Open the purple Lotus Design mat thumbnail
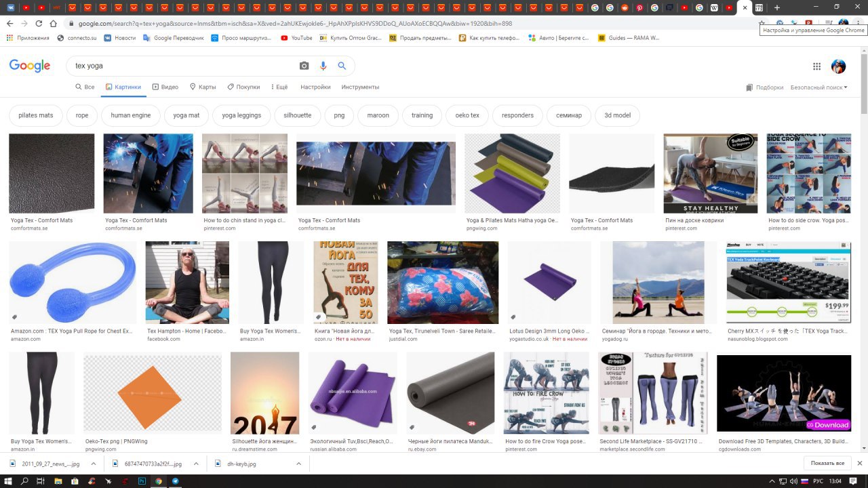 [x=550, y=283]
